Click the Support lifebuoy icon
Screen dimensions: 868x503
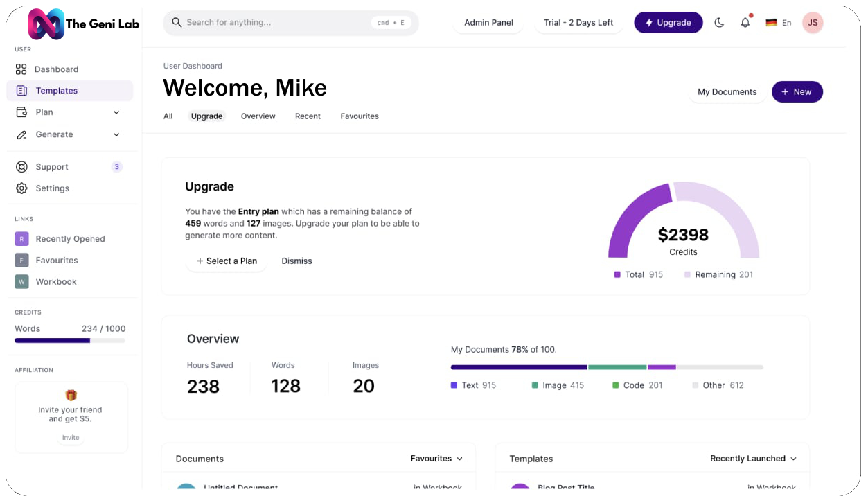pyautogui.click(x=21, y=167)
